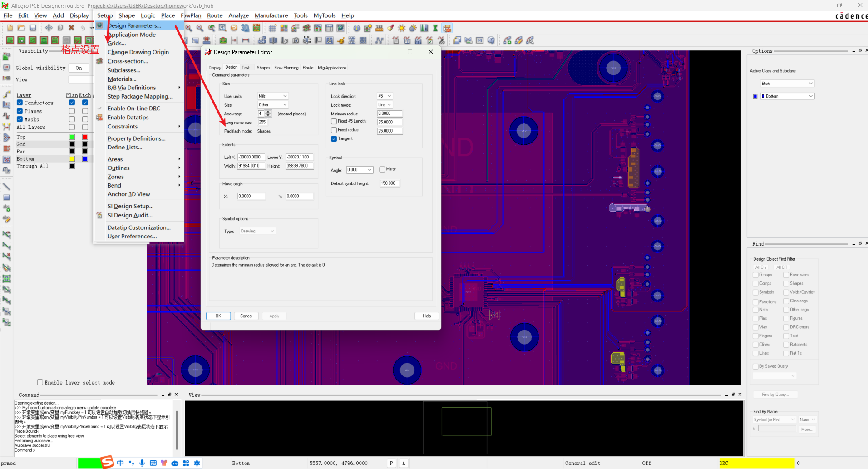Screen dimensions: 868x469
Task: Click the Zoom In magnifier icon
Action: [x=188, y=28]
